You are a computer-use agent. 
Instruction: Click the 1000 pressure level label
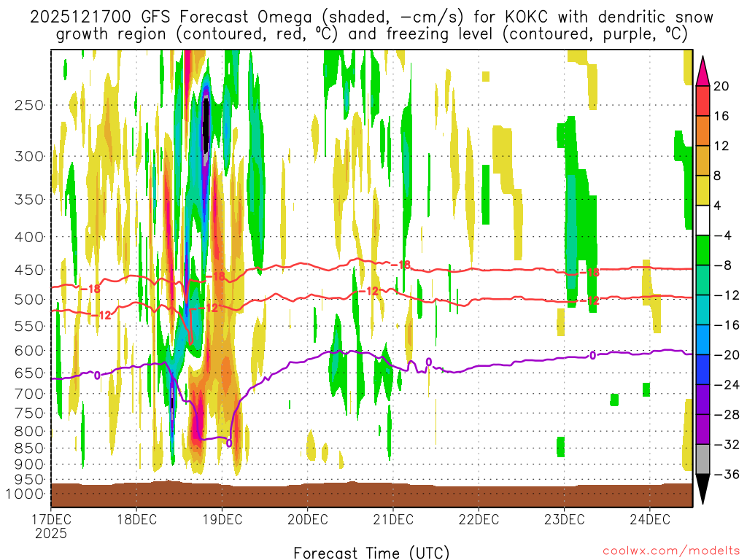tap(25, 494)
